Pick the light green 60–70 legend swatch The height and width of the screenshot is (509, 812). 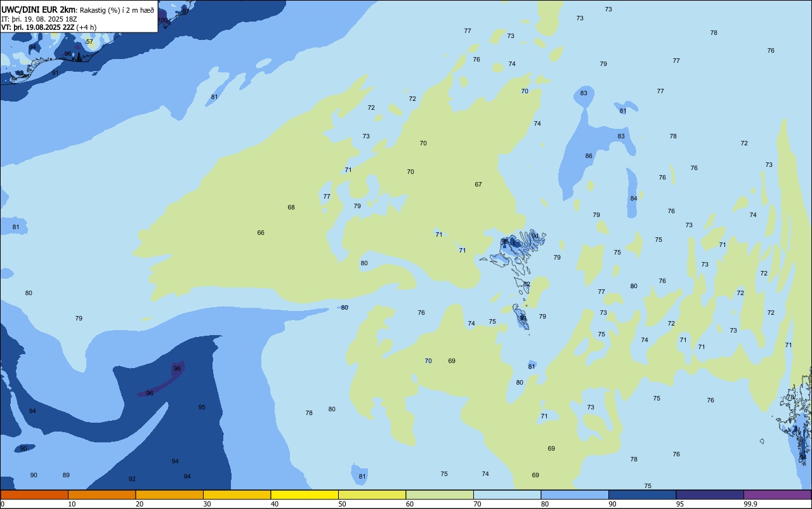click(440, 494)
